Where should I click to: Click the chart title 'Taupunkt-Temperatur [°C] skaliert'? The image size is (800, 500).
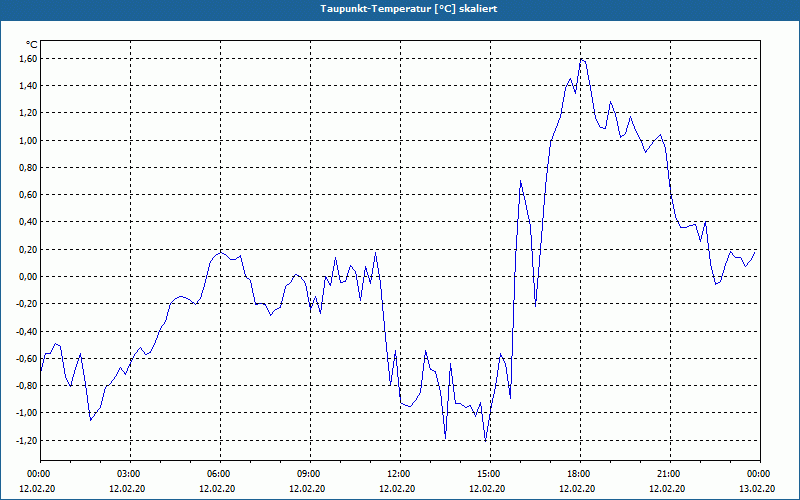pyautogui.click(x=408, y=9)
